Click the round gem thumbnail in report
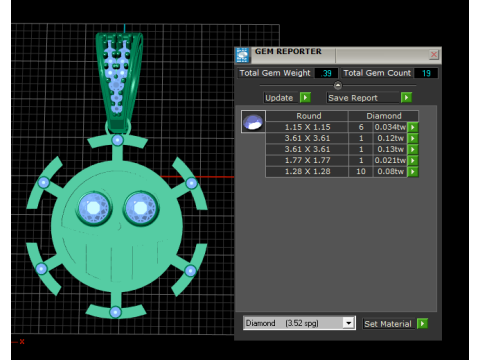Viewport: 480px width, 360px height. tap(253, 122)
